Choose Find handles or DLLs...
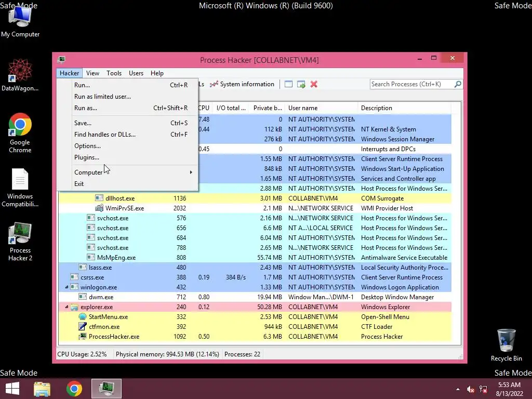The height and width of the screenshot is (399, 532). click(128, 135)
